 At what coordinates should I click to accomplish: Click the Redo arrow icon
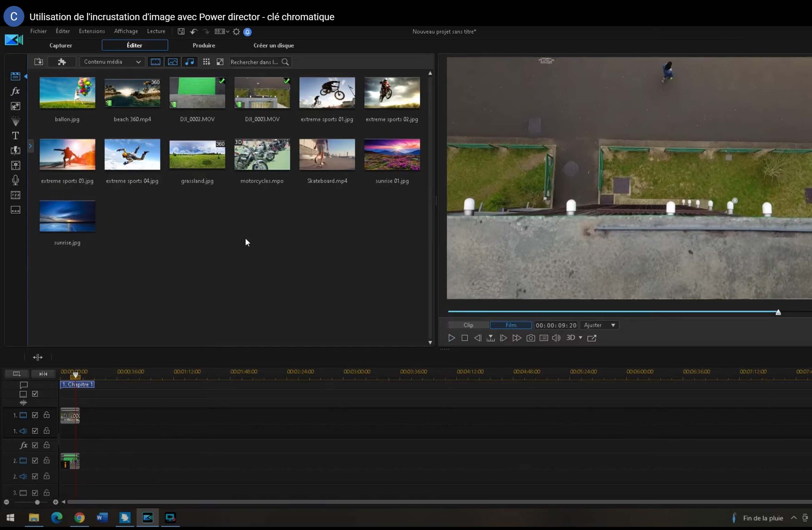pos(206,32)
